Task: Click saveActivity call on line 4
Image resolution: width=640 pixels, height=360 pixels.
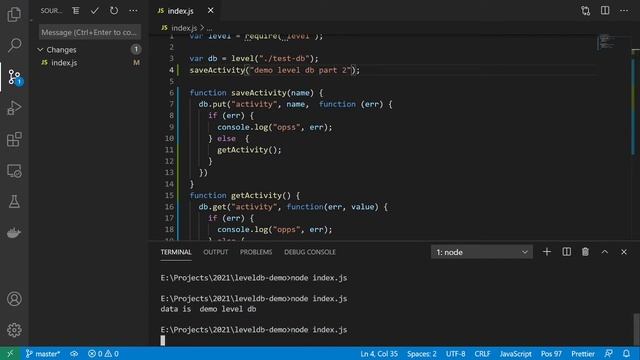Action: (217, 70)
